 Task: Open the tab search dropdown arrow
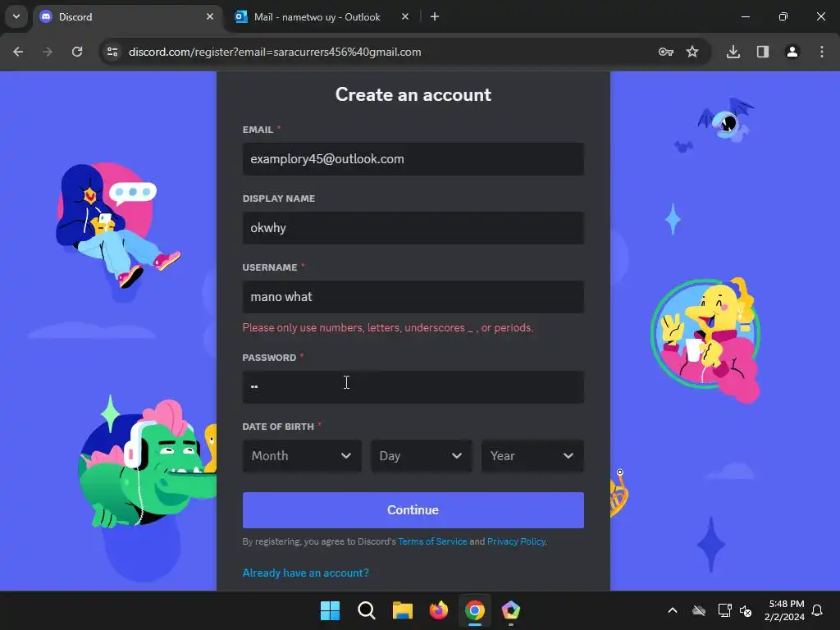pyautogui.click(x=16, y=16)
